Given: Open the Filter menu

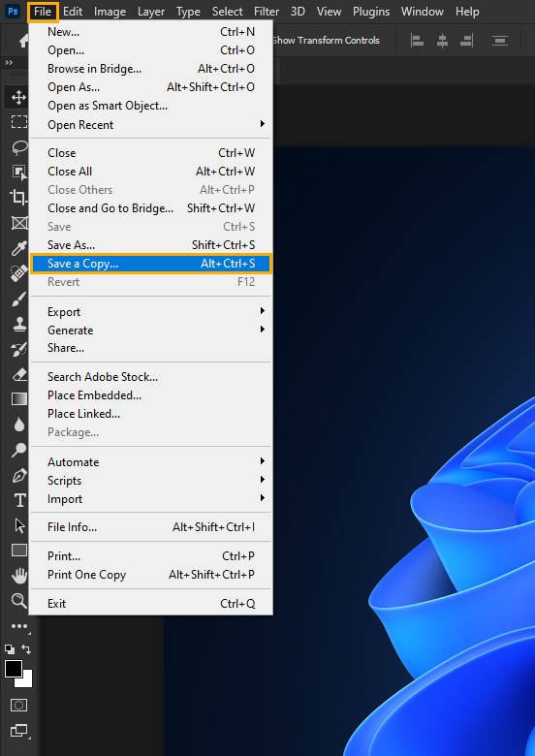Looking at the screenshot, I should pos(267,12).
